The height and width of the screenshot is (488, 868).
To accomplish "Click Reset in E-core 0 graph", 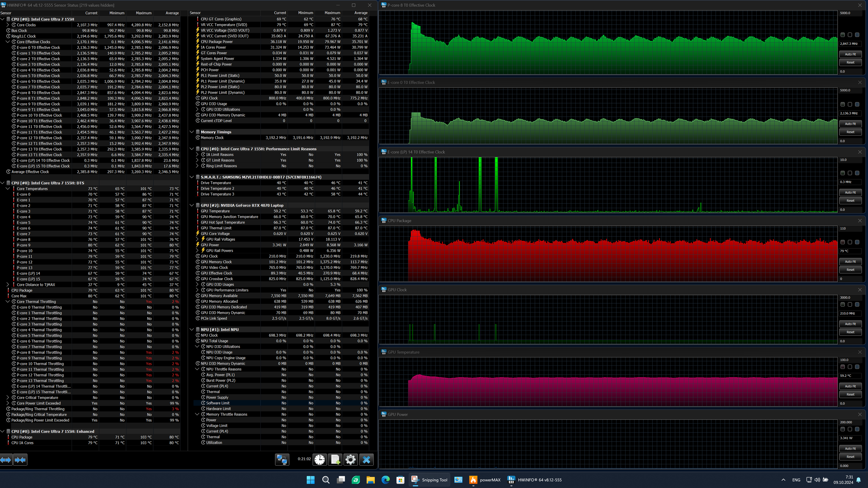I will tap(850, 132).
